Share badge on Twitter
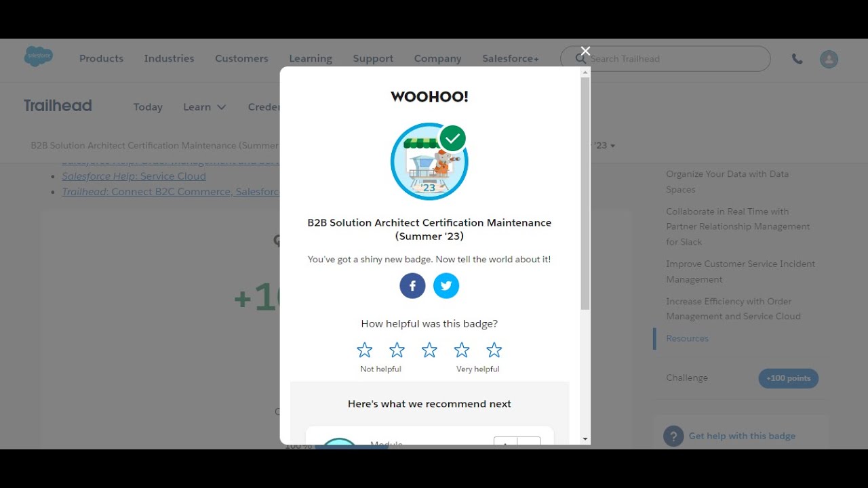Viewport: 868px width, 488px height. 446,286
